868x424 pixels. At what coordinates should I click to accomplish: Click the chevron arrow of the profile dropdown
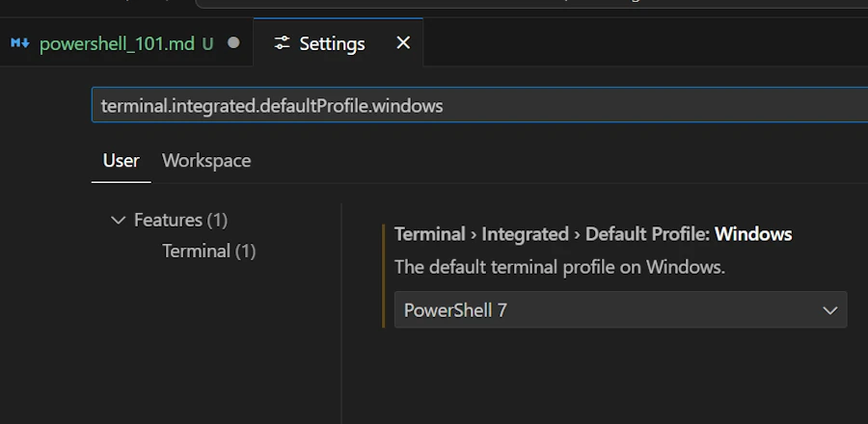[x=829, y=310]
